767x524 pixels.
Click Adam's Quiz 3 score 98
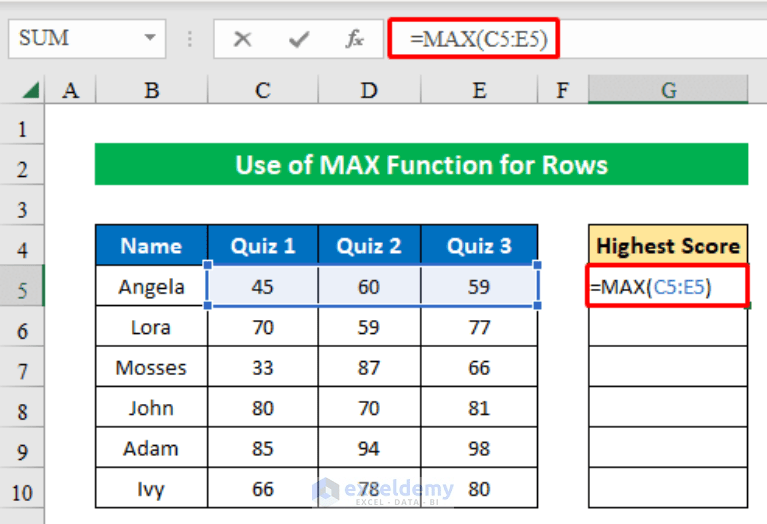coord(479,448)
